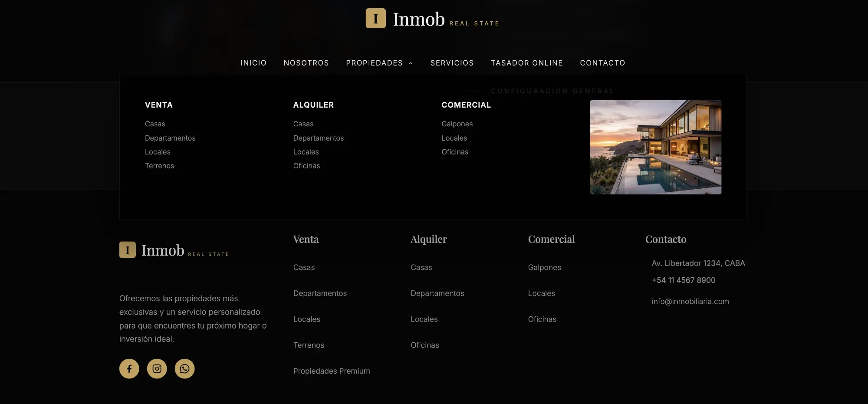Click the footer Venta column heading
This screenshot has width=868, height=404.
pos(306,239)
